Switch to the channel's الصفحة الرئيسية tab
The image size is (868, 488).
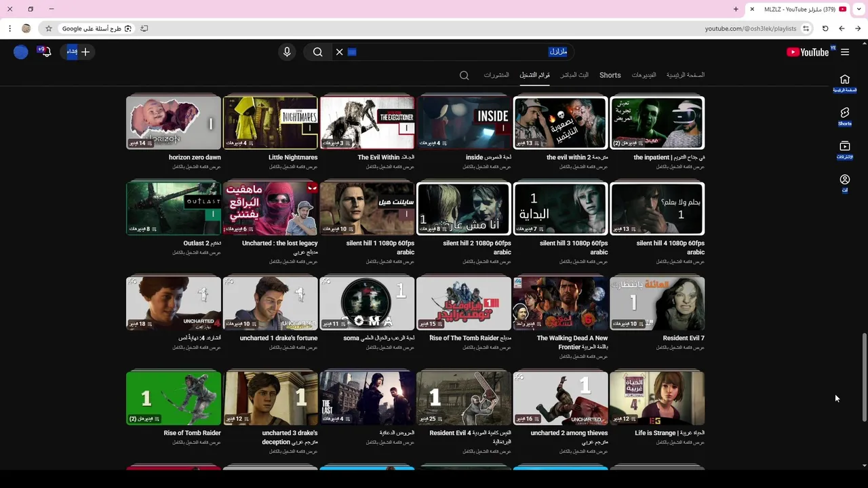tap(686, 75)
